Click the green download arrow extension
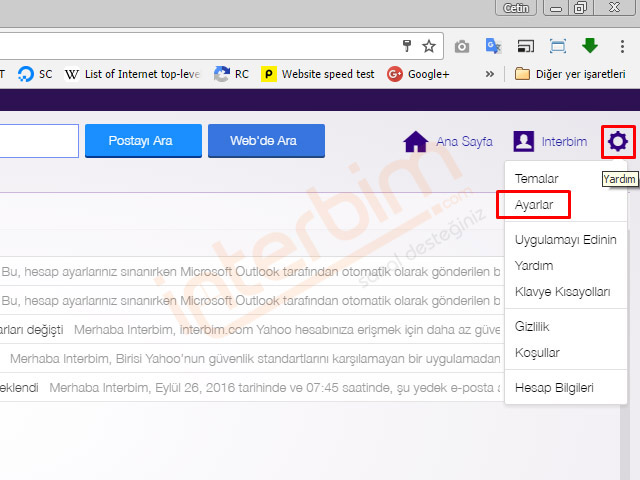Viewport: 640px width, 480px height. [x=590, y=45]
